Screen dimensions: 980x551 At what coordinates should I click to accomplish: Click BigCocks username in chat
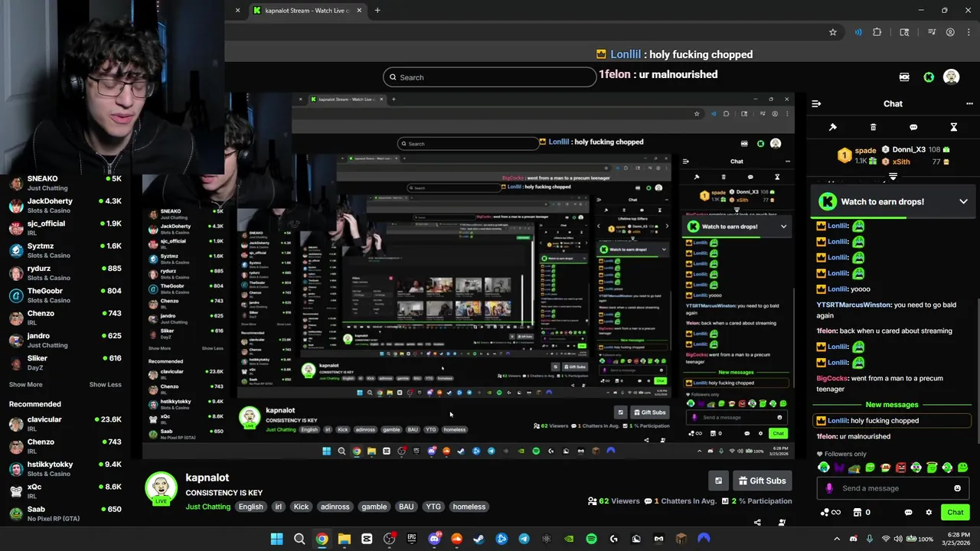click(833, 378)
